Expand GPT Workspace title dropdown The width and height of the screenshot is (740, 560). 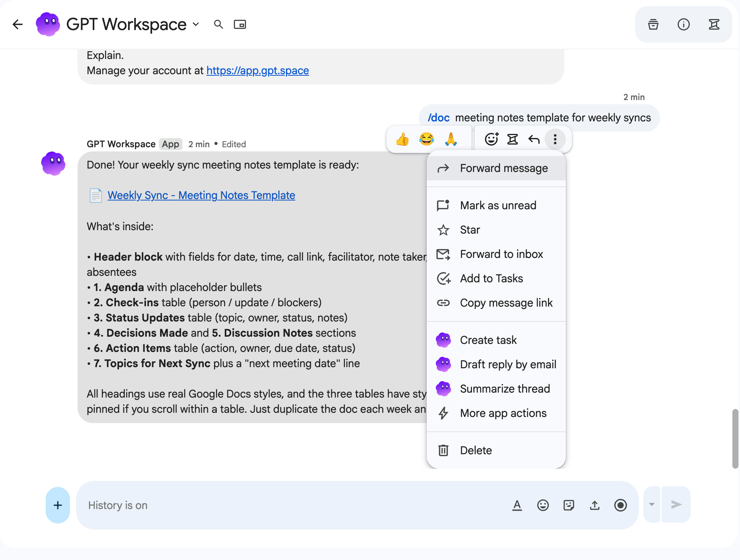(196, 24)
